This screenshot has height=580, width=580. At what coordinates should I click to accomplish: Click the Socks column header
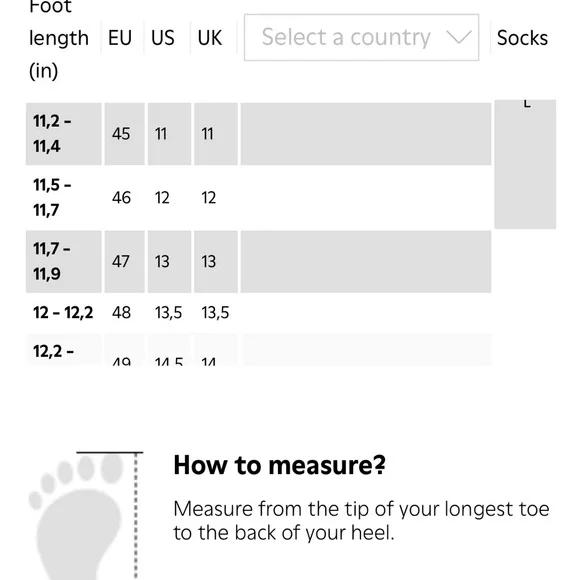[522, 38]
